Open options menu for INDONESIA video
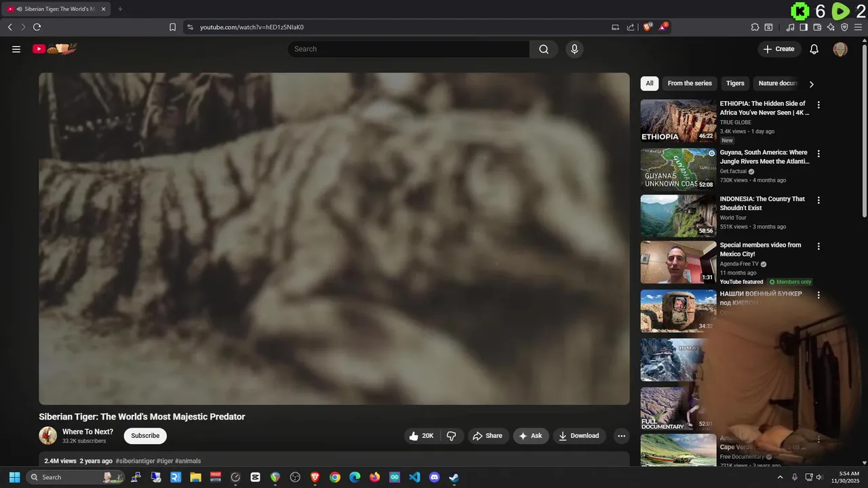 coord(818,200)
